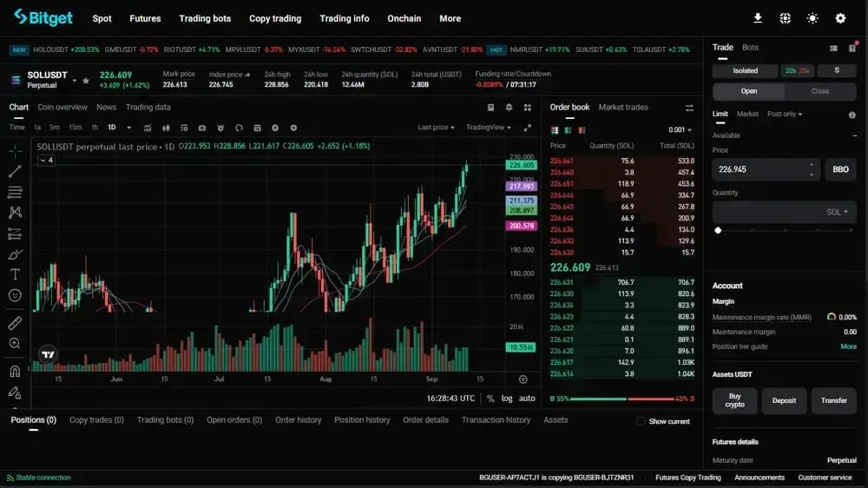Viewport: 868px width, 488px height.
Task: Open the settings gear in header
Action: click(x=840, y=18)
